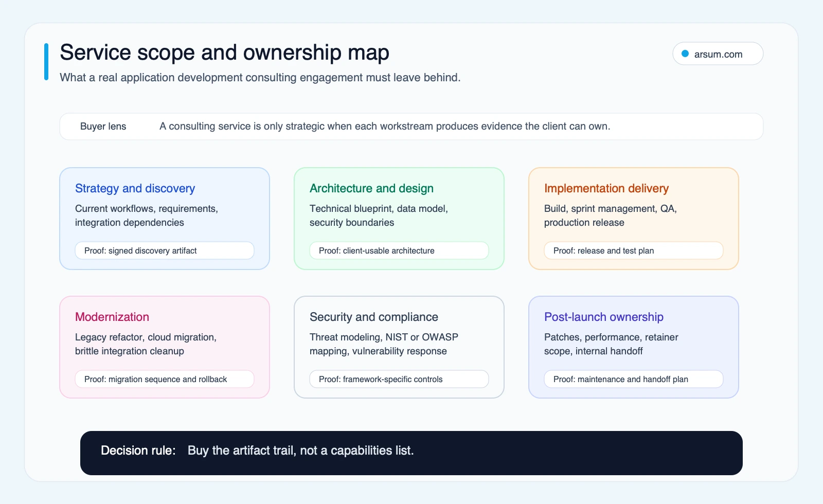Open the 'Architecture and design' card heading
823x504 pixels.
coord(371,188)
